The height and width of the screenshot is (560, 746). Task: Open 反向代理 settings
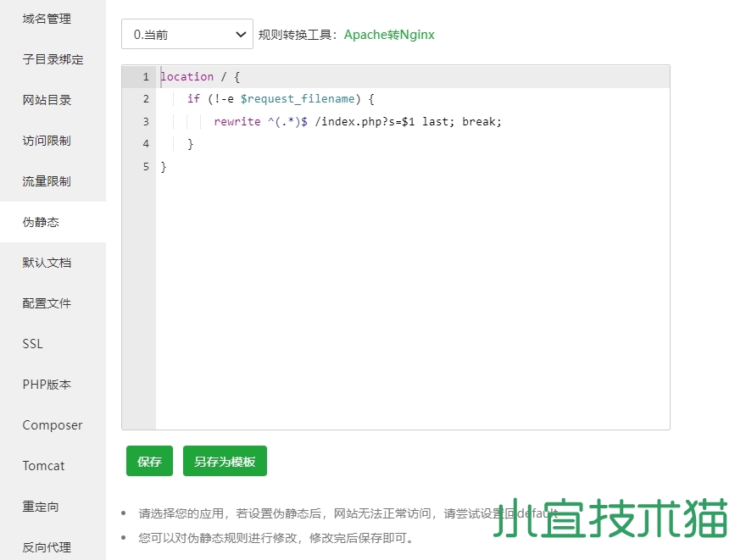(x=47, y=547)
